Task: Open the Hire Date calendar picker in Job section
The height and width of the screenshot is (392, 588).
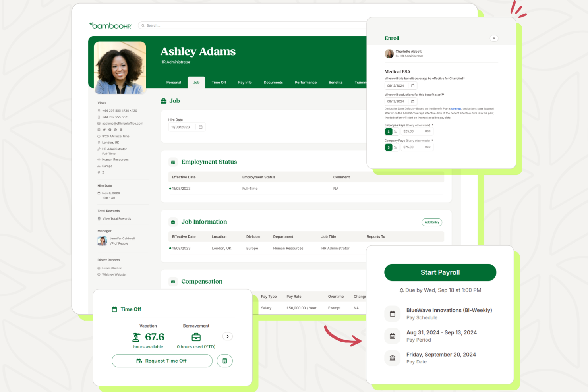Action: point(201,127)
